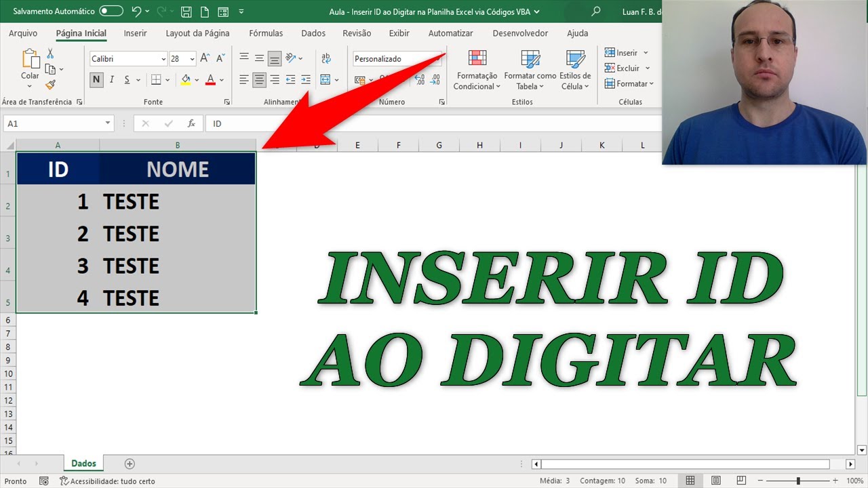Open the Ajuda tab

click(x=578, y=33)
